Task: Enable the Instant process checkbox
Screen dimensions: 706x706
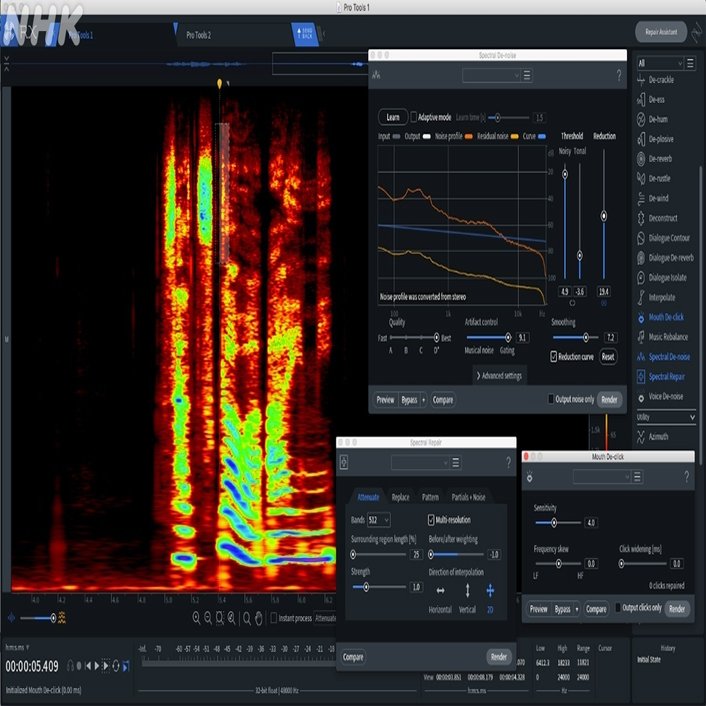Action: click(x=273, y=618)
